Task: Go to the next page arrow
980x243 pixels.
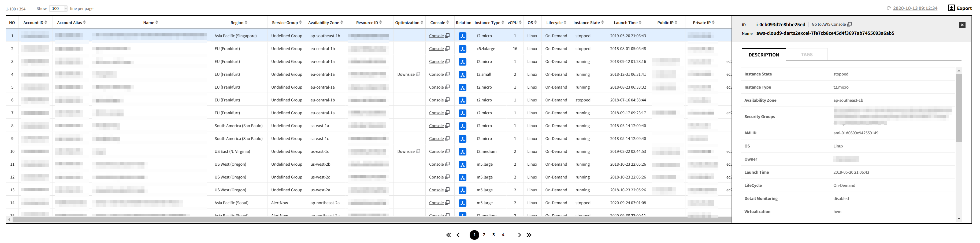Action: click(x=519, y=235)
